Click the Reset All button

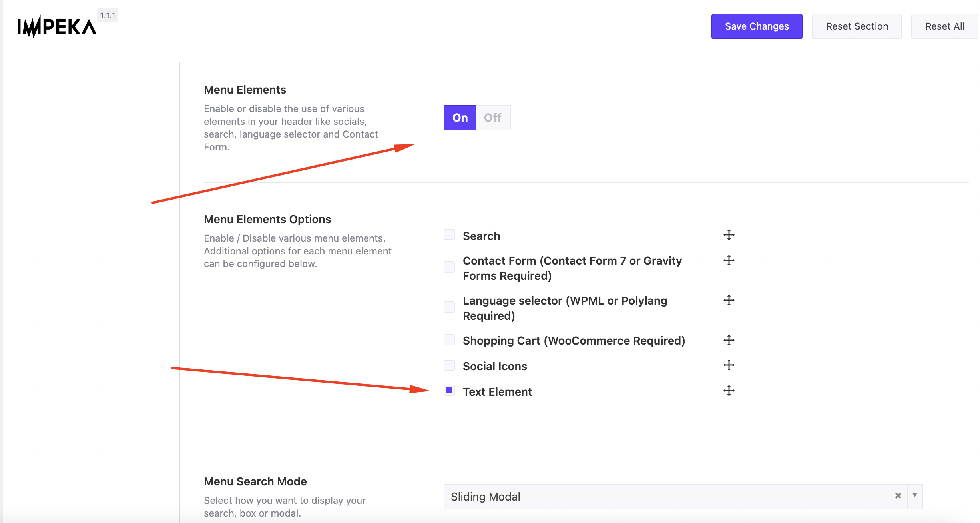coord(945,26)
